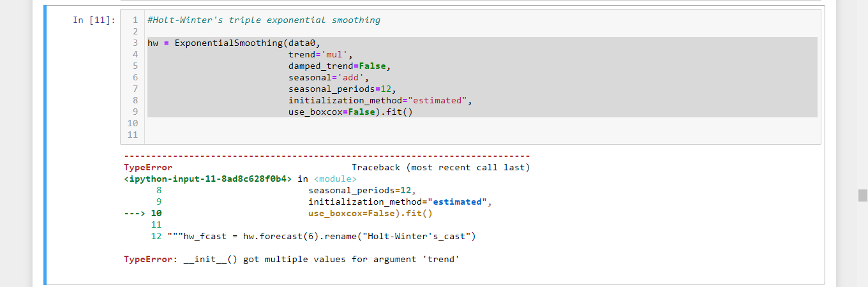Click the hw_fcast forecast line in traceback
The height and width of the screenshot is (287, 868).
coord(322,237)
